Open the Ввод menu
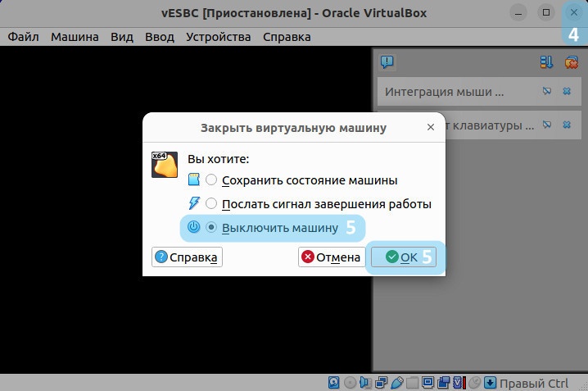 tap(160, 37)
